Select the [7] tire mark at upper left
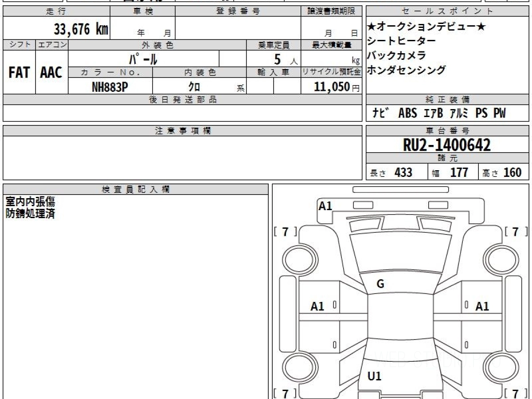Viewport: 532px width, 399px height. [285, 231]
